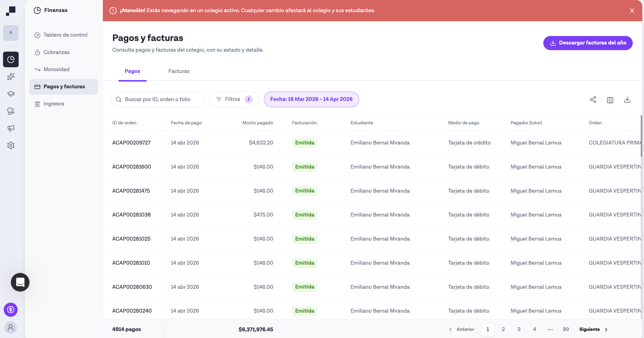The width and height of the screenshot is (644, 338).
Task: Advance with the Siguiente pagination link
Action: click(589, 329)
